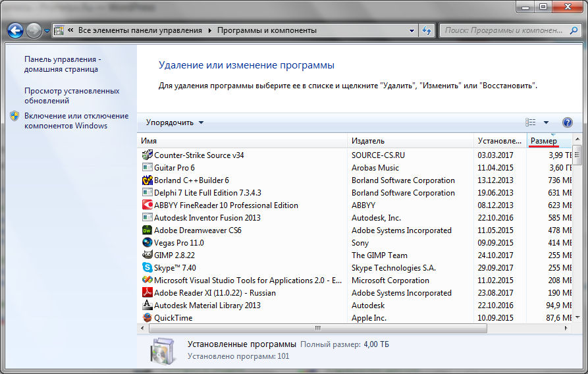588x374 pixels.
Task: Open Включение или отключение компонентов Windows
Action: point(76,120)
